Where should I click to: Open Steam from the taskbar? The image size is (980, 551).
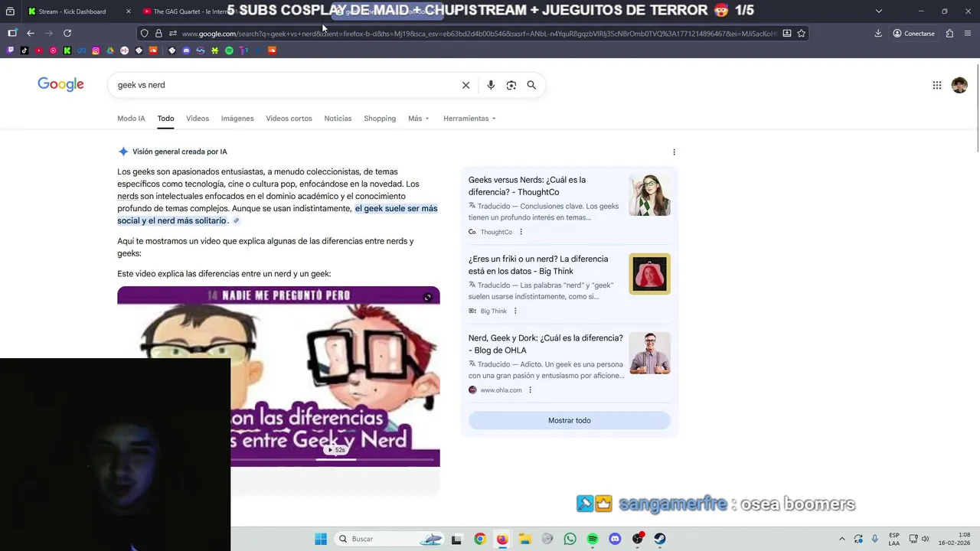click(x=660, y=539)
